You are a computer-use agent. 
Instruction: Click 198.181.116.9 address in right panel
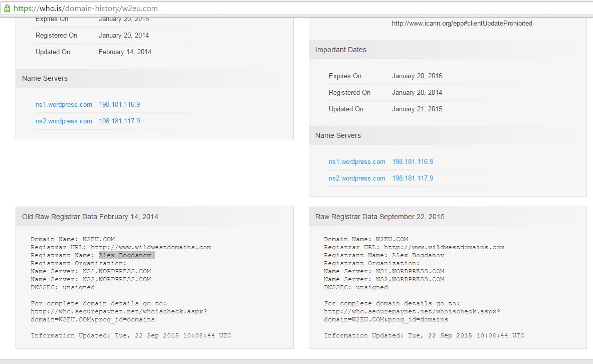414,162
